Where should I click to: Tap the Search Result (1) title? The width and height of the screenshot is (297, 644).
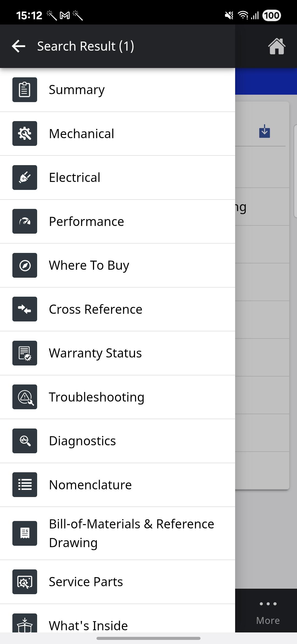point(86,46)
